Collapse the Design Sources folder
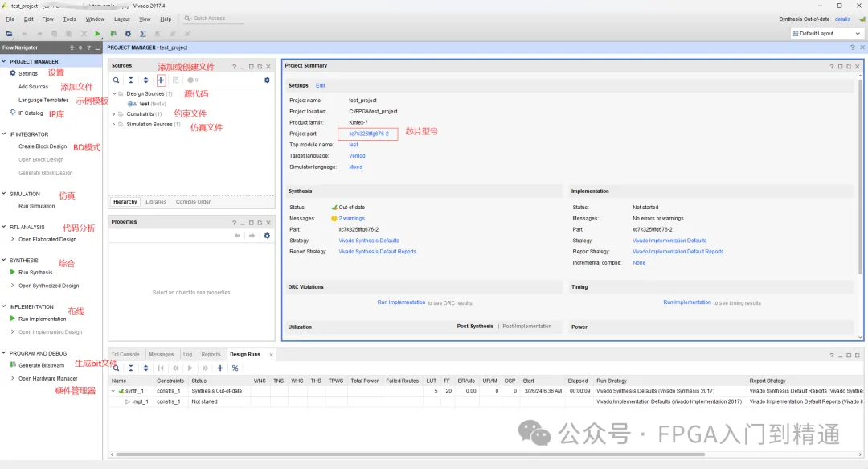The image size is (868, 469). (x=114, y=93)
